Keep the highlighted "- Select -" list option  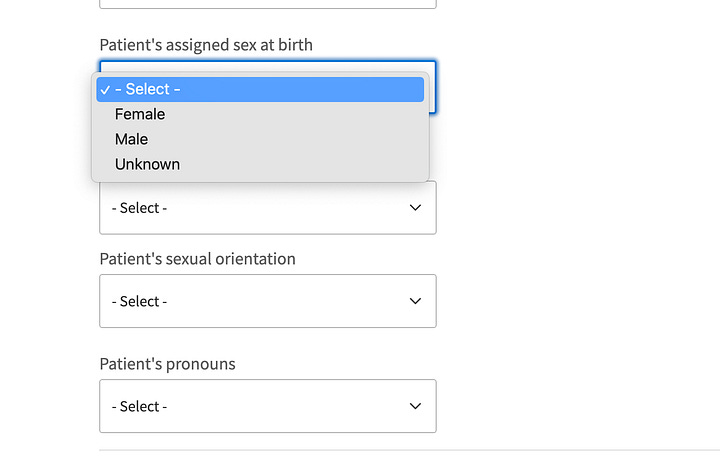pyautogui.click(x=148, y=89)
